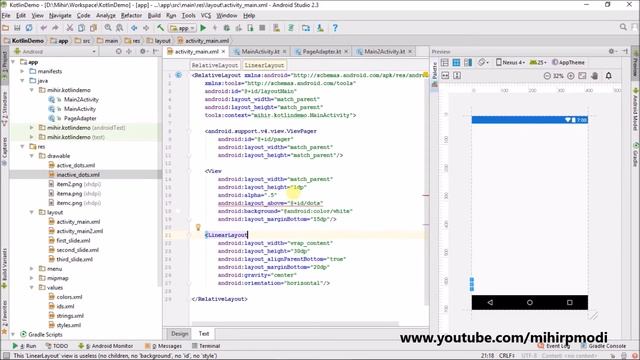Open the Android project view dropdown
Screen dimensions: 640x360
point(55,51)
